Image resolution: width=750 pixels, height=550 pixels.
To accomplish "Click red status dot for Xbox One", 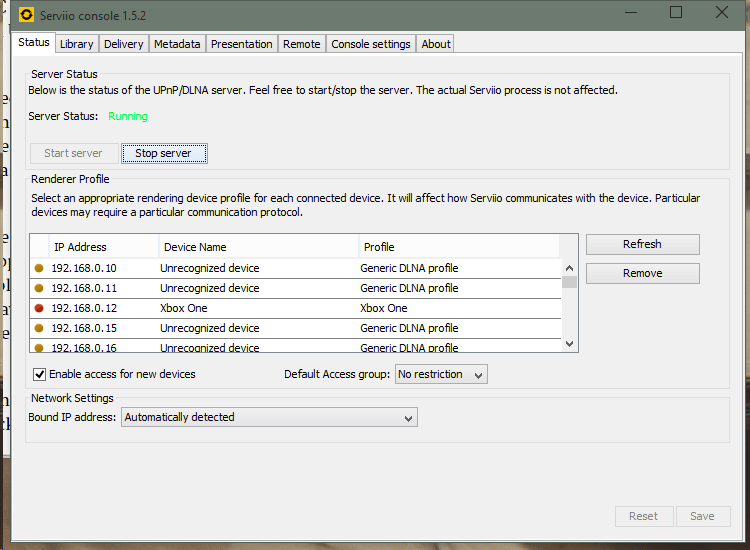I will (x=39, y=308).
